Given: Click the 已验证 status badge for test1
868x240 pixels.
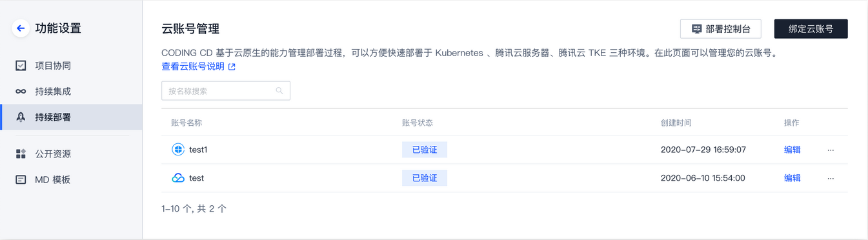Looking at the screenshot, I should (425, 150).
